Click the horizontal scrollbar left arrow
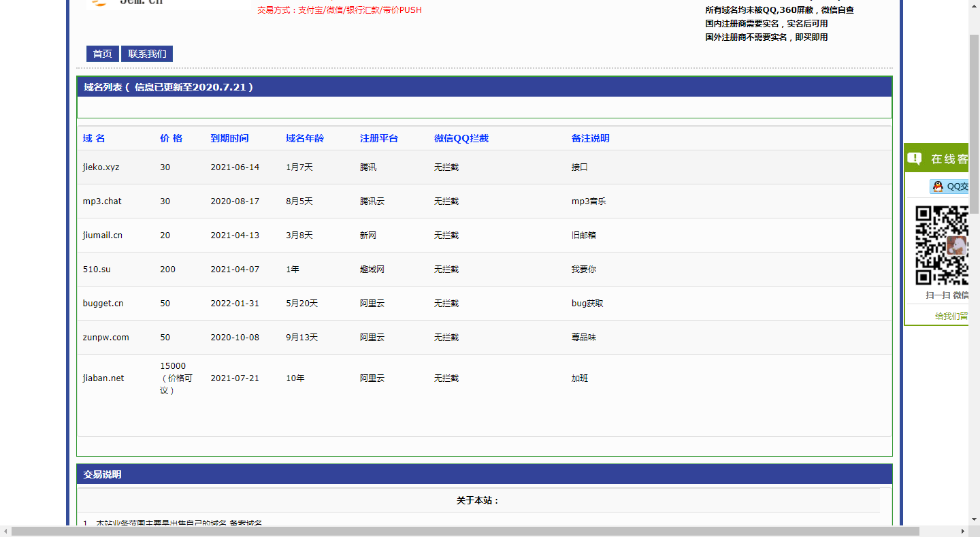This screenshot has height=537, width=980. click(5, 531)
